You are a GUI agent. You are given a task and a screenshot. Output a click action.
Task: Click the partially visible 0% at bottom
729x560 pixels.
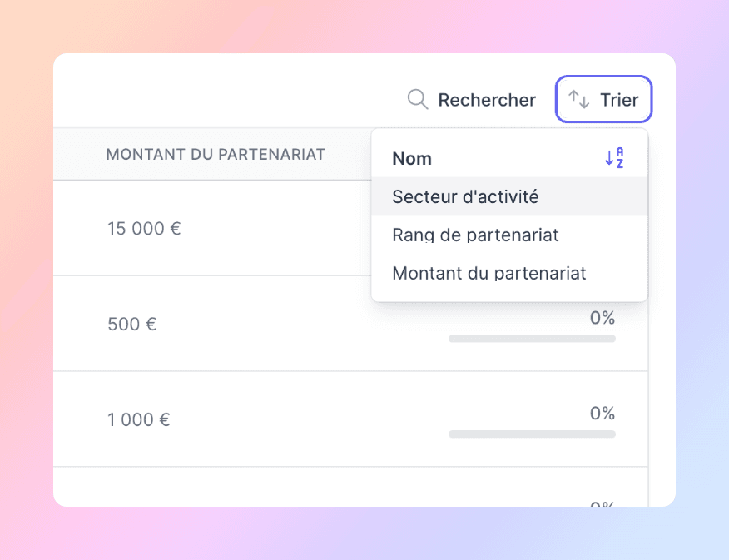point(603,503)
